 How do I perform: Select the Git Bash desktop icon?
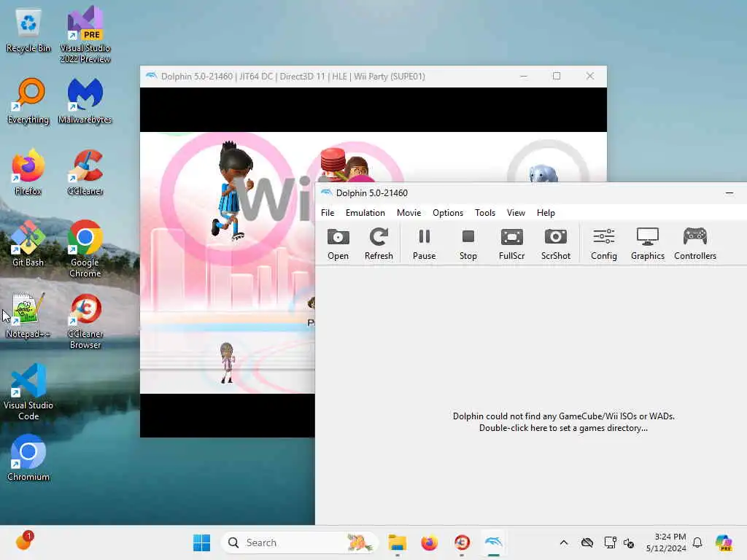pos(28,244)
